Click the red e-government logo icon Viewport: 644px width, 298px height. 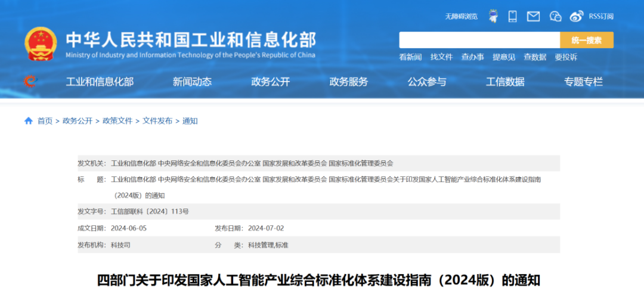click(30, 81)
